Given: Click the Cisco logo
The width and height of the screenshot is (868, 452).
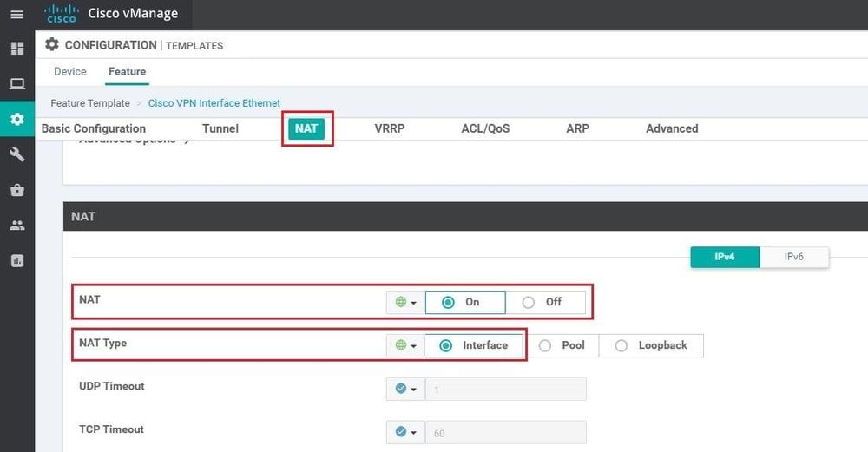Looking at the screenshot, I should pos(62,14).
